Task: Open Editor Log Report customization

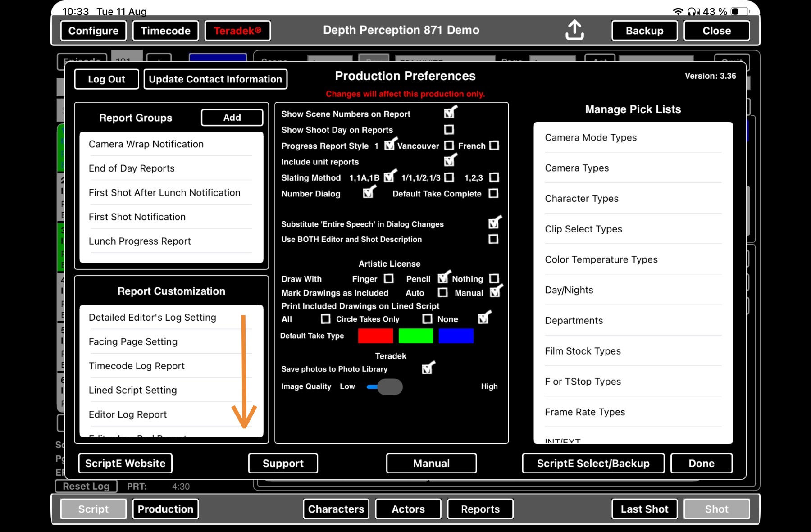Action: point(171,415)
